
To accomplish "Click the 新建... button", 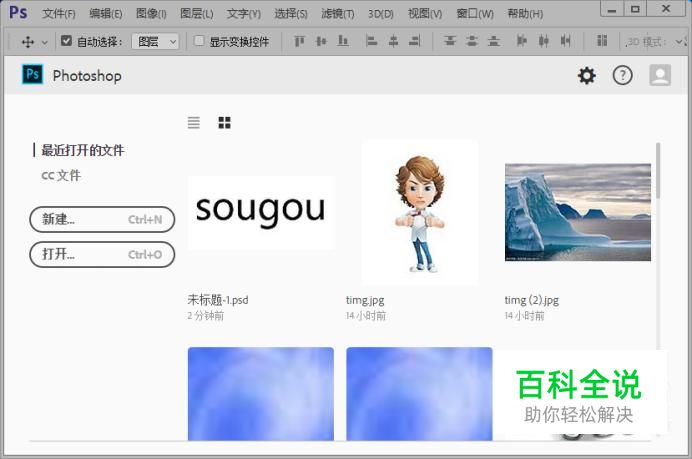I will (102, 219).
